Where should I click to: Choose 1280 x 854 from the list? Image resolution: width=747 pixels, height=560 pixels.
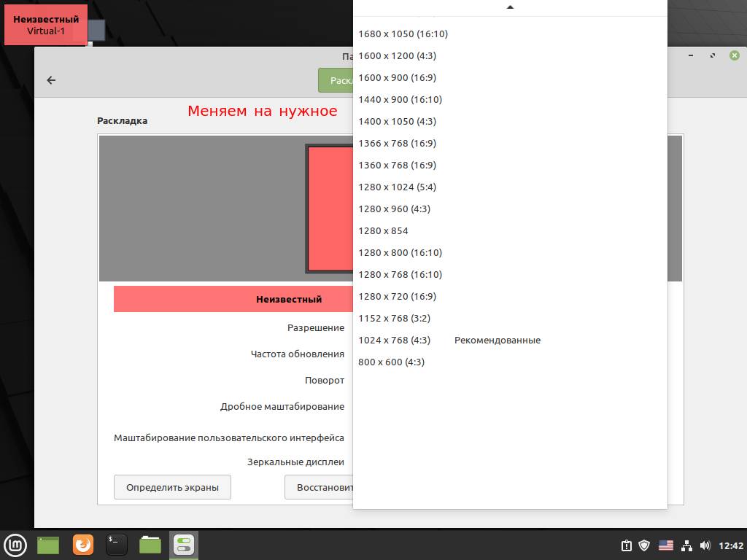383,230
